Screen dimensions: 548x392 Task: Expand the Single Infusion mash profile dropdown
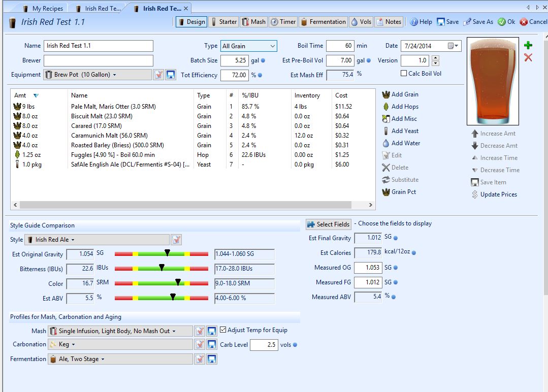pos(120,331)
